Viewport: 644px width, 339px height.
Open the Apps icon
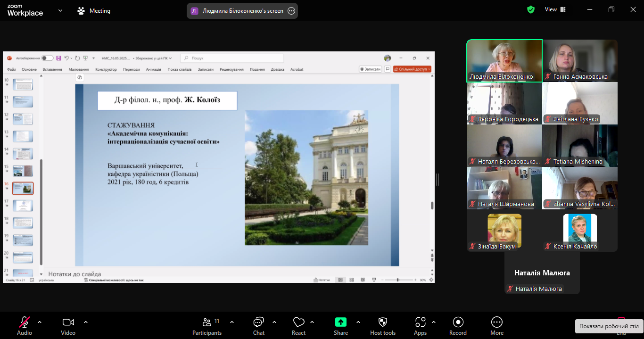(420, 322)
